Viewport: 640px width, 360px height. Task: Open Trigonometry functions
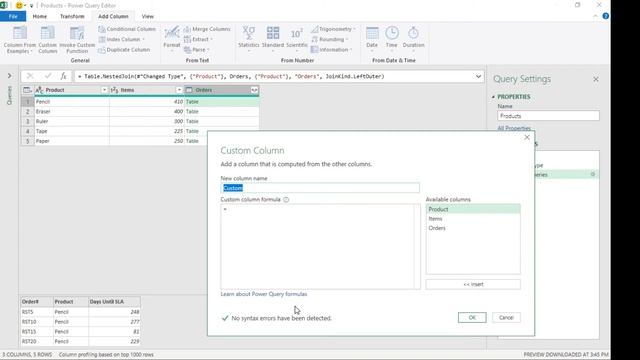pyautogui.click(x=333, y=29)
